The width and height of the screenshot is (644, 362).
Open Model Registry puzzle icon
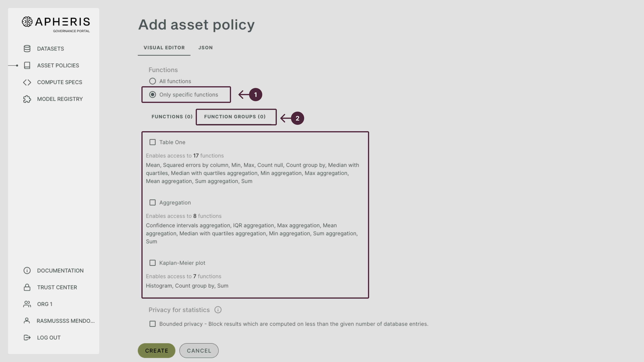click(27, 99)
